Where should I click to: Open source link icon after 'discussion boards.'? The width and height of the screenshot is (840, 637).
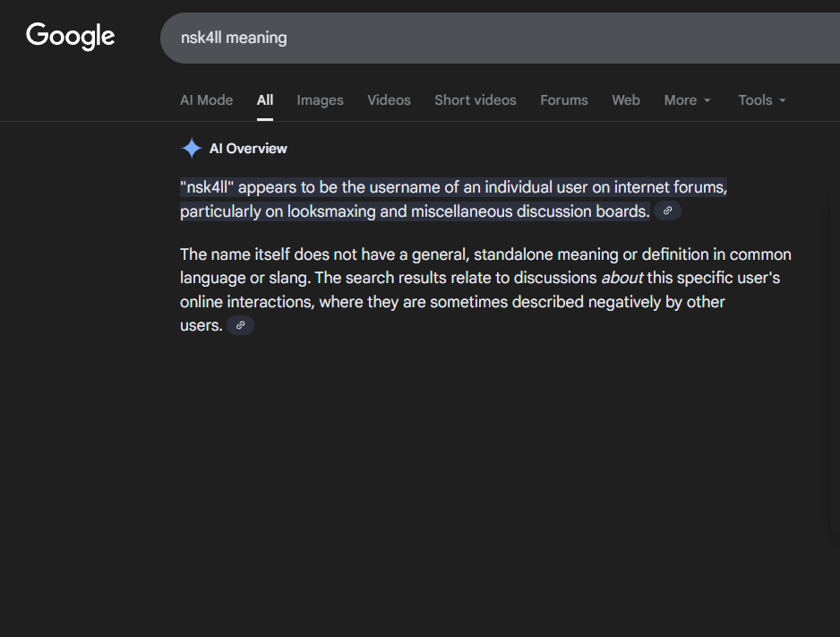coord(667,211)
